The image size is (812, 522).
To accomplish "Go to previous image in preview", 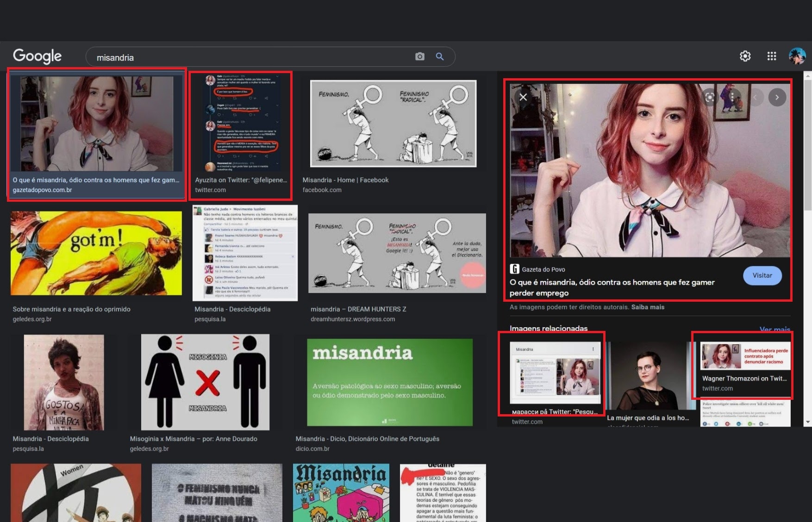I will [x=755, y=97].
